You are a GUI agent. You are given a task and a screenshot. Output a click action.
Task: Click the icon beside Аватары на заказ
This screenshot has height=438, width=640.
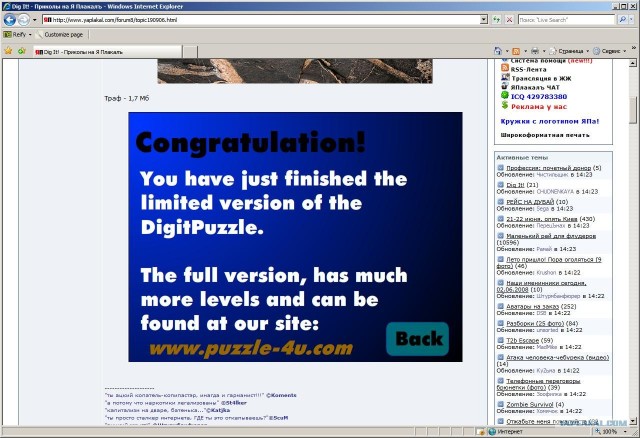500,306
